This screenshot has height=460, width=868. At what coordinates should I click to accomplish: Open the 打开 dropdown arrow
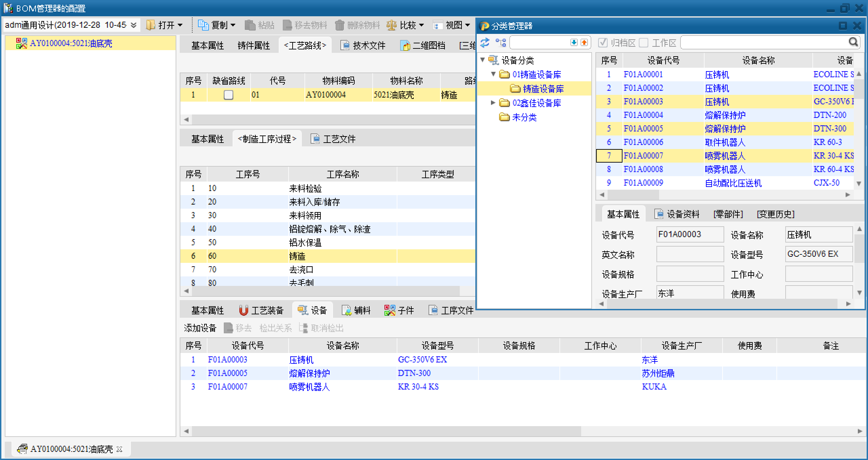(180, 25)
